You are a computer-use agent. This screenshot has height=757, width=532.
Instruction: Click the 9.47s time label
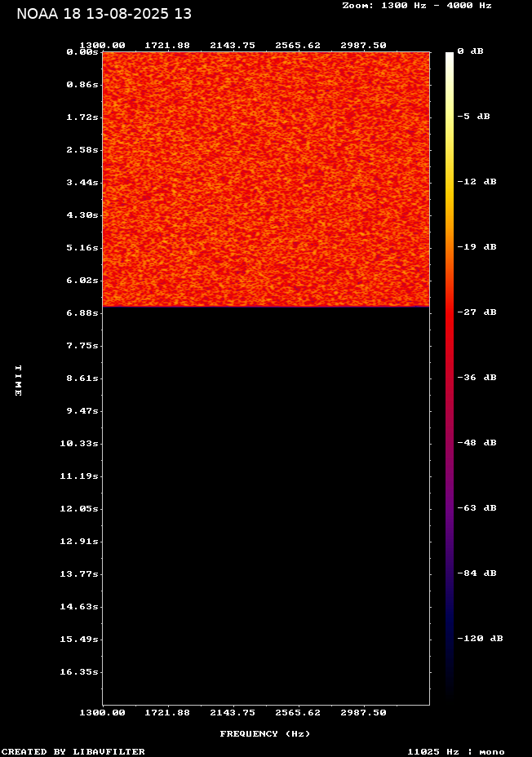[82, 411]
